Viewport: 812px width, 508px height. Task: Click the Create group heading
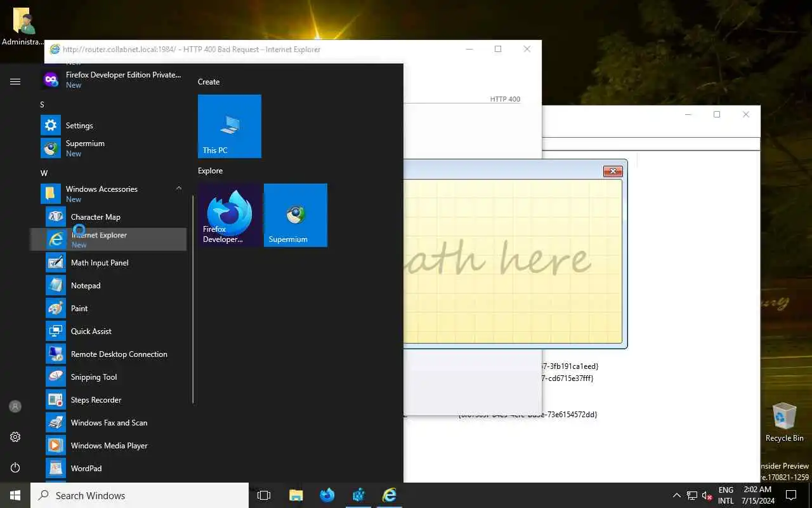[x=209, y=81]
